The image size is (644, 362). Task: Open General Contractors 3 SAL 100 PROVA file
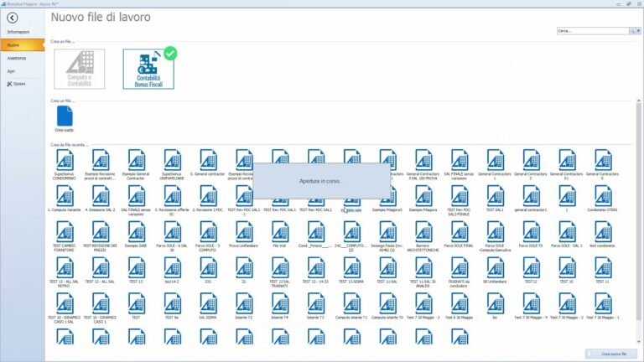pos(423,165)
